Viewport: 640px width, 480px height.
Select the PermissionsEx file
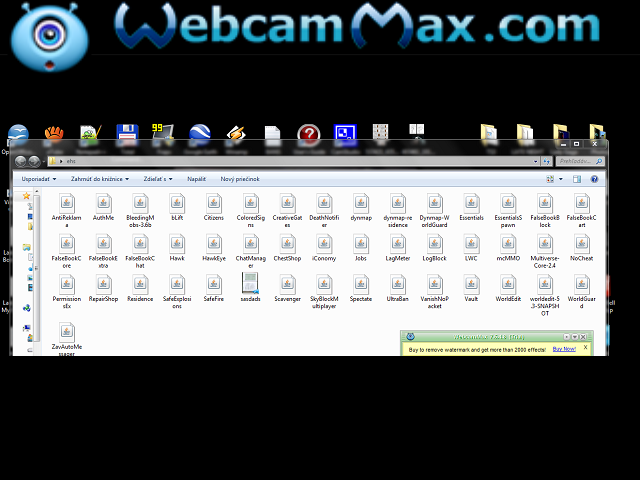67,291
